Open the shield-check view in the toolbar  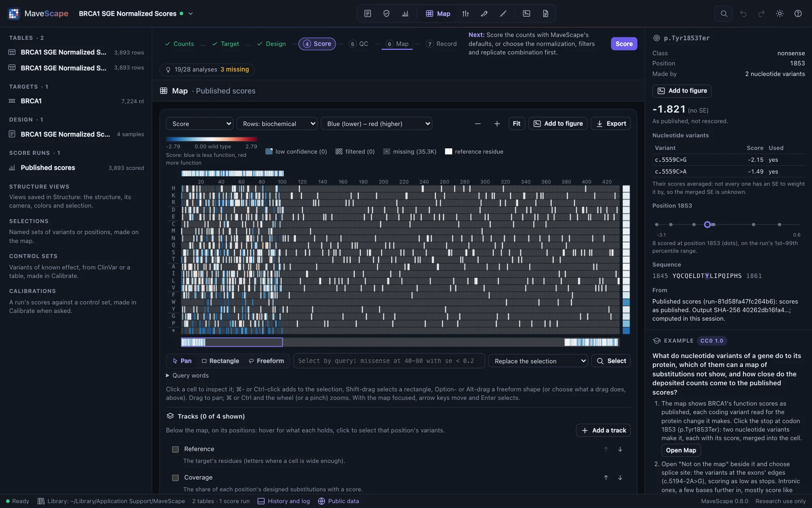[x=387, y=13]
